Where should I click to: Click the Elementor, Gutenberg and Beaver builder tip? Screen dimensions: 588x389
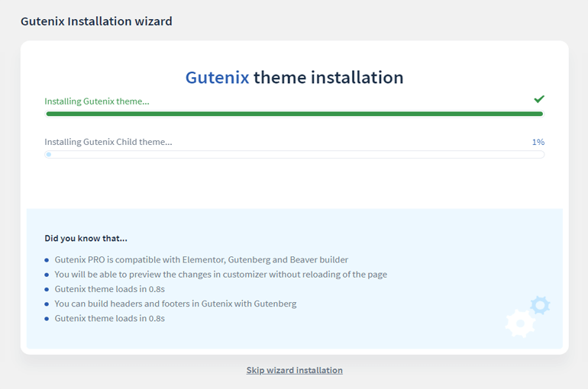pyautogui.click(x=202, y=260)
